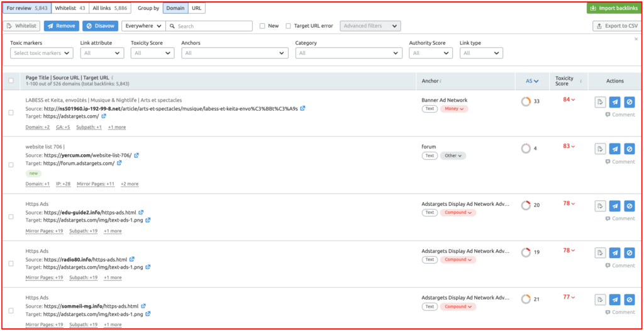Click remove icon in radio80.info row
The height and width of the screenshot is (331, 644).
614,252
